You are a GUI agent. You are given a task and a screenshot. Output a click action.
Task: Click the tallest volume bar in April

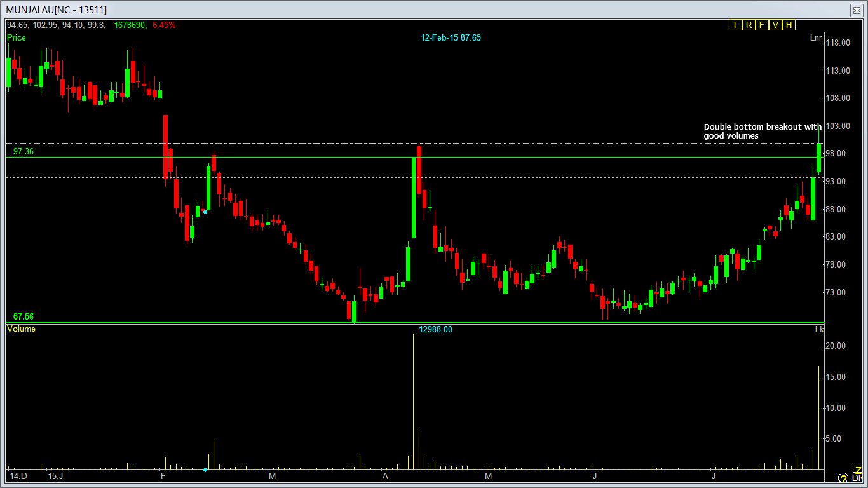[413, 400]
